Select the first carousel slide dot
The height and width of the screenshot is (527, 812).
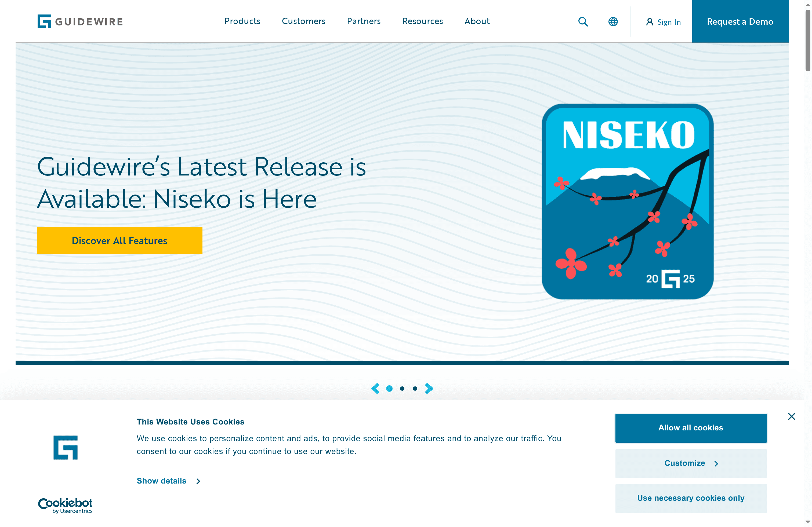(x=389, y=388)
